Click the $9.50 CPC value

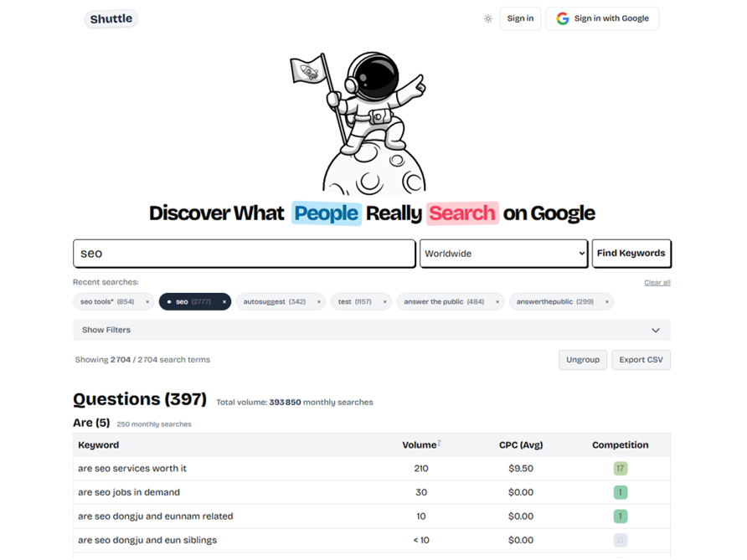521,469
